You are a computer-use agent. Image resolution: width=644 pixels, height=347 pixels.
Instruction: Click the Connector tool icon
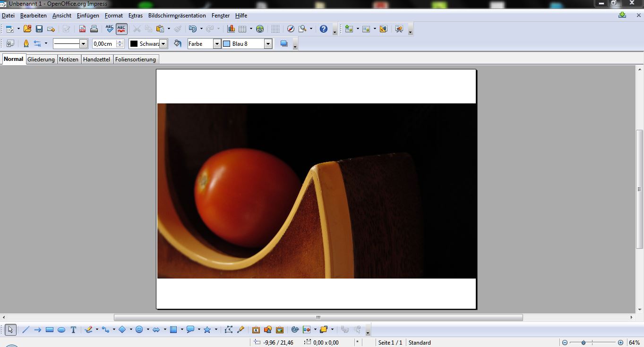[105, 330]
